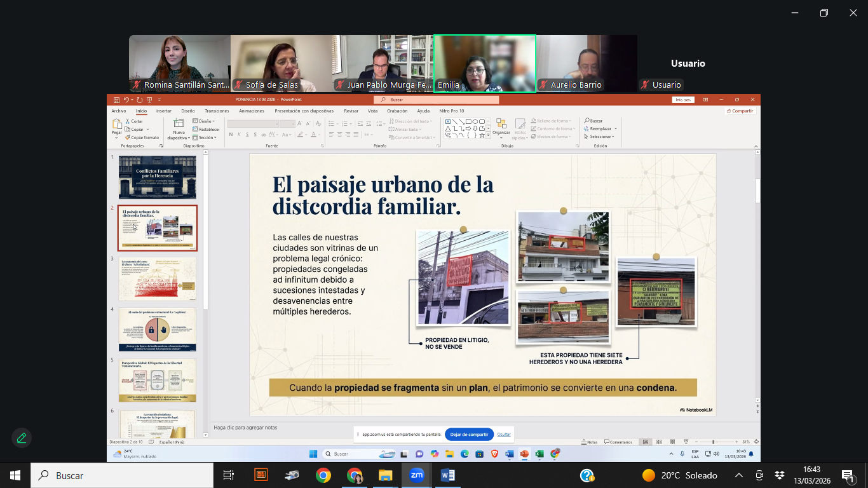868x488 pixels.
Task: Open the Transiciones ribbon tab
Action: click(217, 111)
